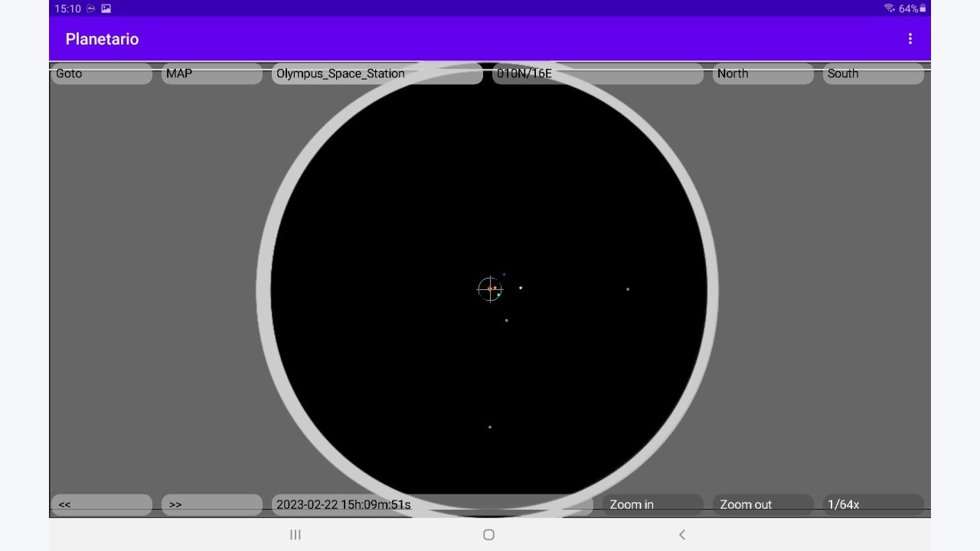The width and height of the screenshot is (980, 551).
Task: Step time backward with <<
Action: click(x=102, y=504)
